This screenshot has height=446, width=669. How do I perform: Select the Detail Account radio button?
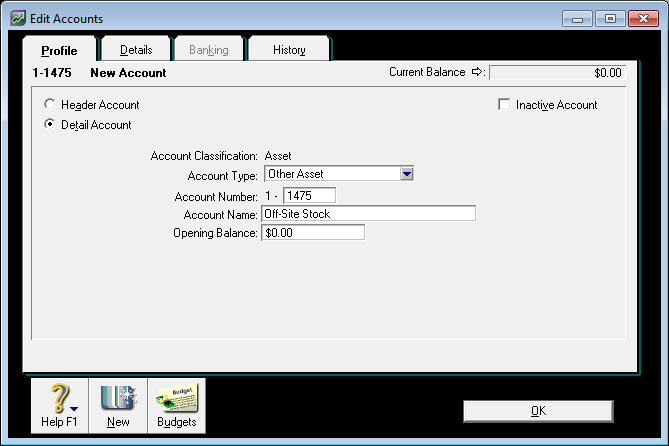pos(50,125)
